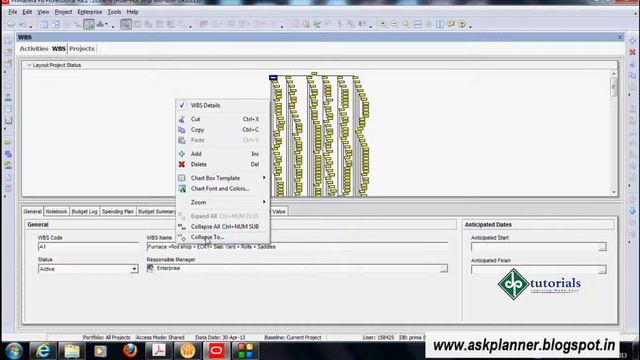Click the orange round taskbar icon
Screen dimensions: 640x360
[x=188, y=351]
